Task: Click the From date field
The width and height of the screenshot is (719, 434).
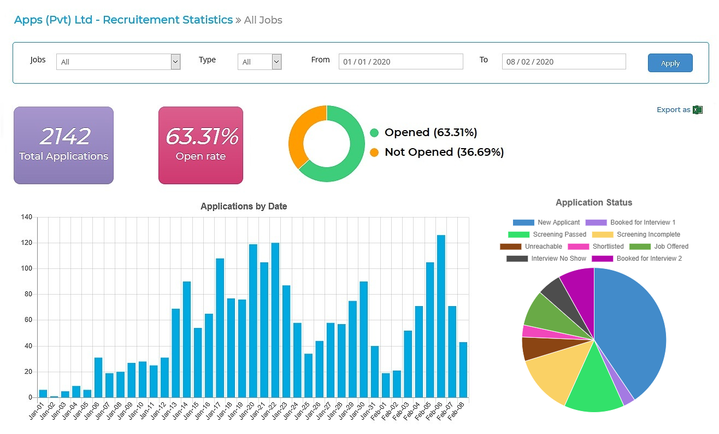Action: click(x=400, y=62)
